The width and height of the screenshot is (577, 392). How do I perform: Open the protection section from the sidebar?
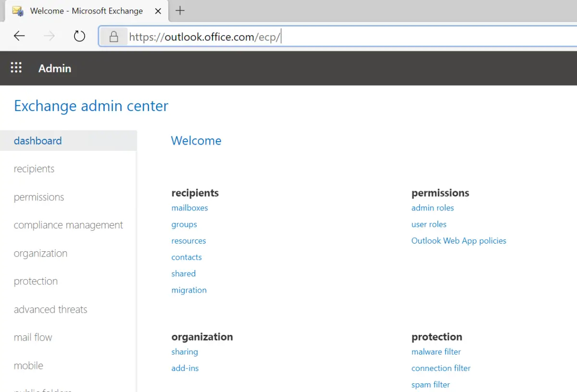36,281
